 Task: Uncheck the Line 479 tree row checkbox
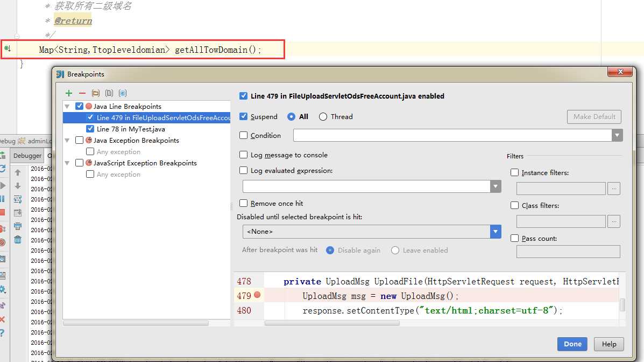[x=90, y=117]
